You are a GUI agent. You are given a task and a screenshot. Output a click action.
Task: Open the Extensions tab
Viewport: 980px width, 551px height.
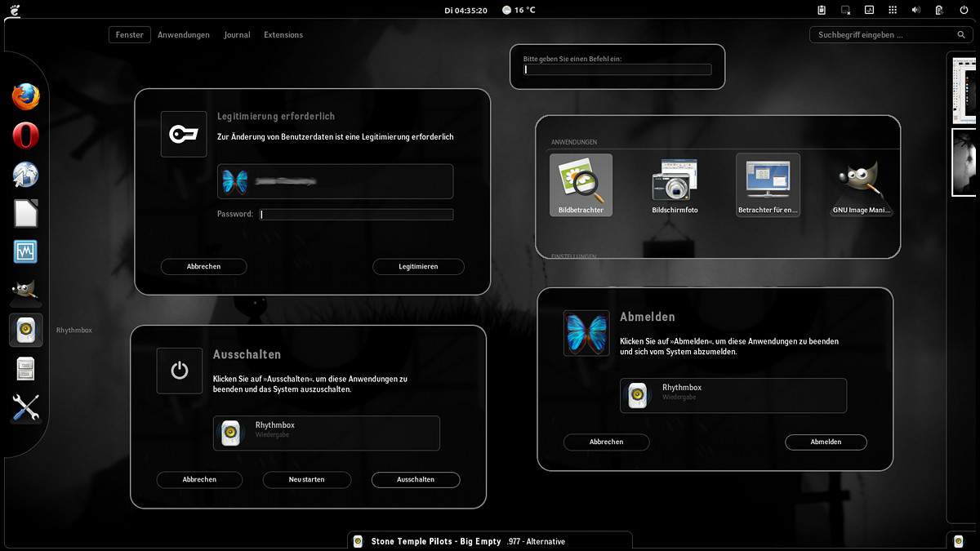point(283,35)
